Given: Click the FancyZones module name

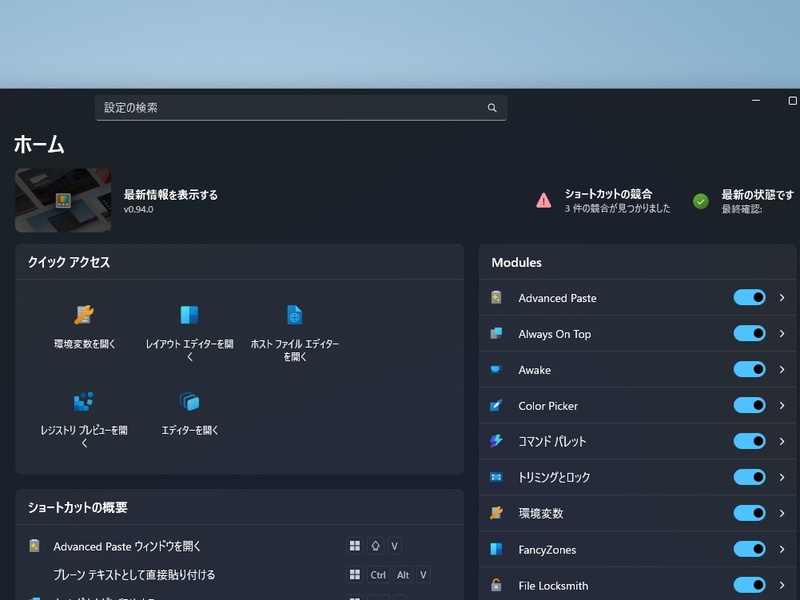Looking at the screenshot, I should [547, 549].
